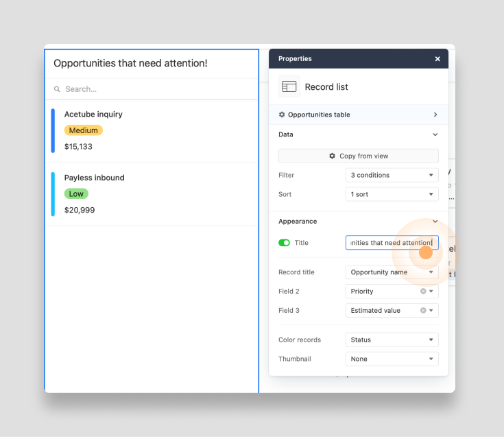
Task: Click the Copy from view button
Action: tap(359, 156)
